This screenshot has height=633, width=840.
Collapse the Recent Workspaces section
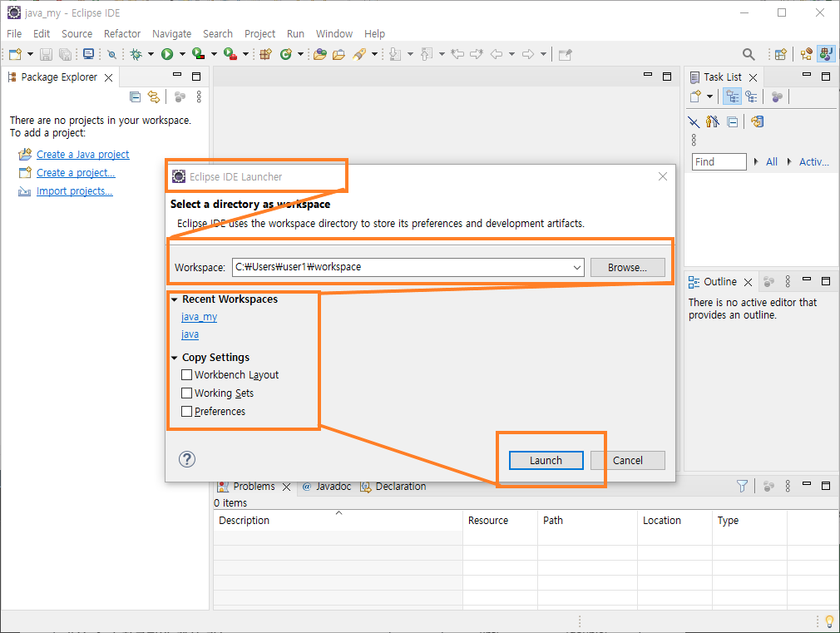click(x=174, y=299)
